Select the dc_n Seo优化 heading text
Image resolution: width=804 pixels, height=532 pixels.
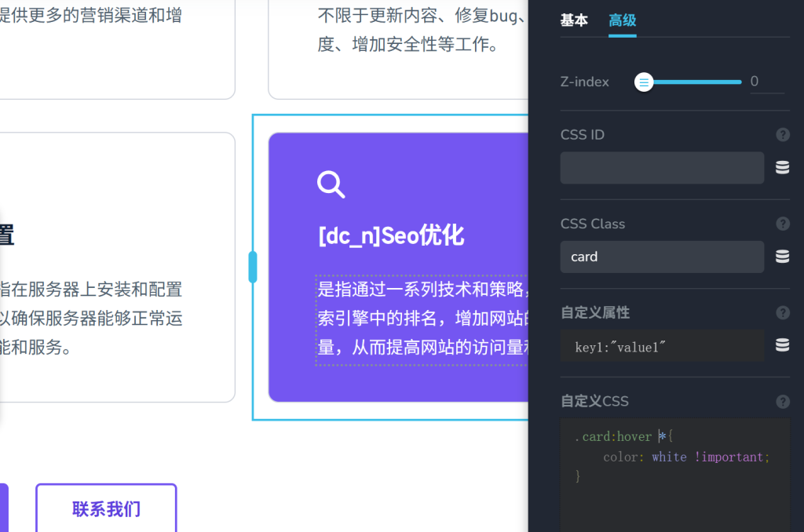[x=390, y=235]
